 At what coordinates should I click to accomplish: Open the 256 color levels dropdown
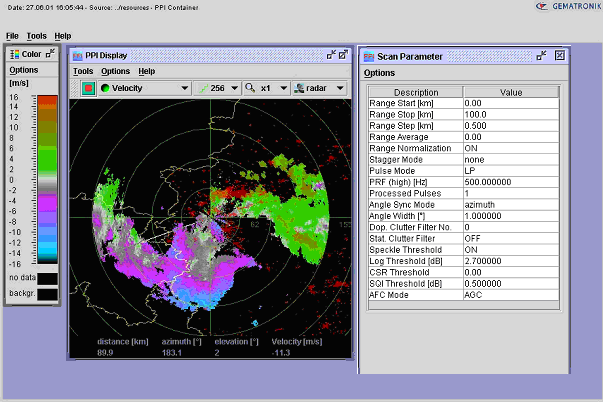[x=217, y=88]
